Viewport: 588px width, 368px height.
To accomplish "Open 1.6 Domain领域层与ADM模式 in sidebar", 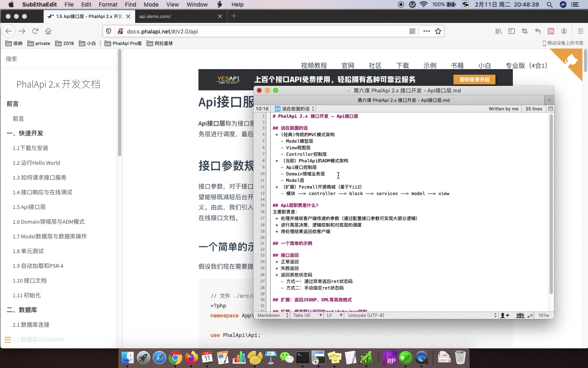I will tap(49, 222).
